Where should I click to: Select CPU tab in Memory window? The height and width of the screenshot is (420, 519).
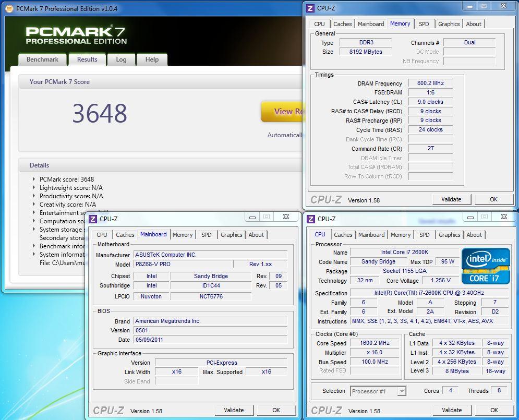[319, 24]
